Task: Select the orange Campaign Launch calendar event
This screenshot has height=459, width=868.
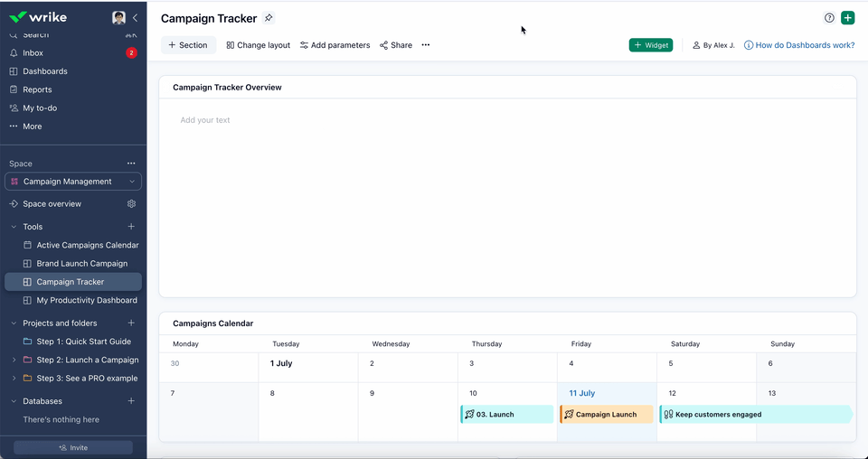Action: pyautogui.click(x=606, y=415)
